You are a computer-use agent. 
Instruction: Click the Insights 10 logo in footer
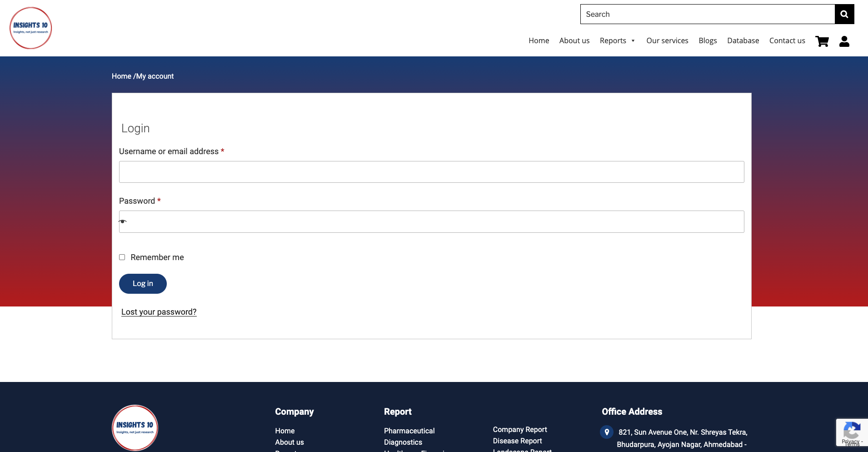(135, 427)
